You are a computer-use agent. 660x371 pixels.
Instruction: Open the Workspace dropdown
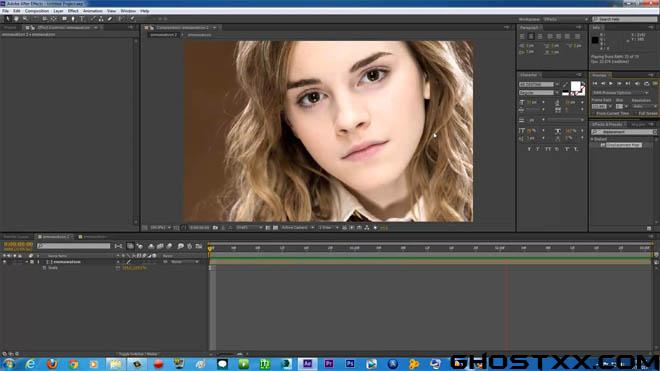coord(565,19)
